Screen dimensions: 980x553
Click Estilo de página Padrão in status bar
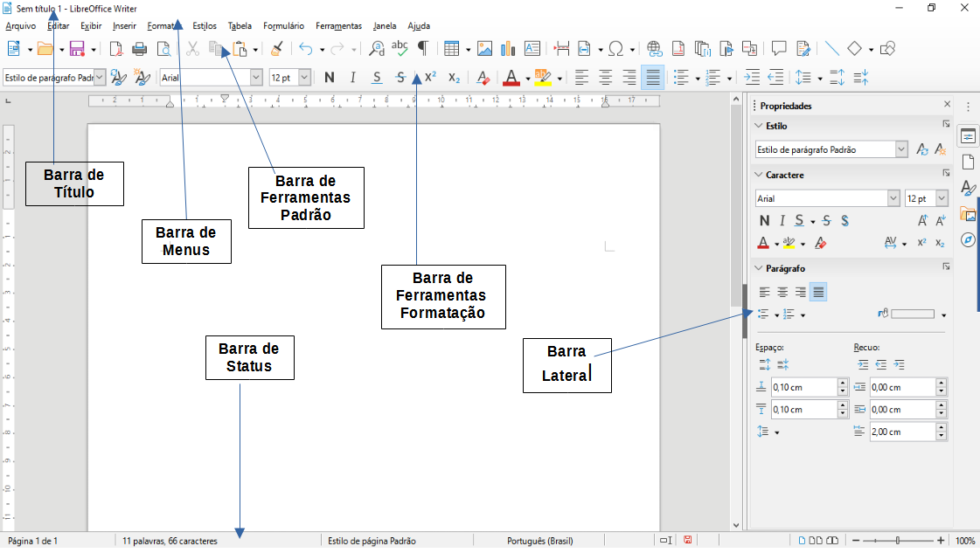(x=372, y=541)
